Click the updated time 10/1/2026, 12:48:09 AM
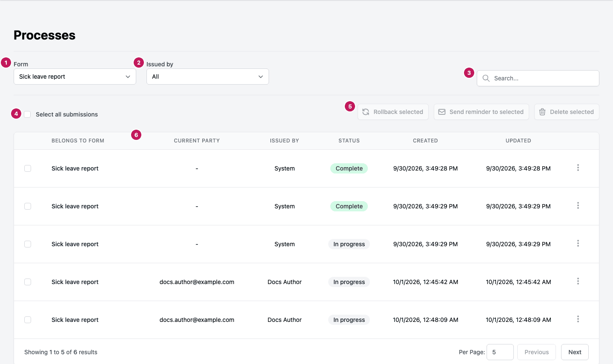Viewport: 613px width, 364px height. (x=518, y=320)
